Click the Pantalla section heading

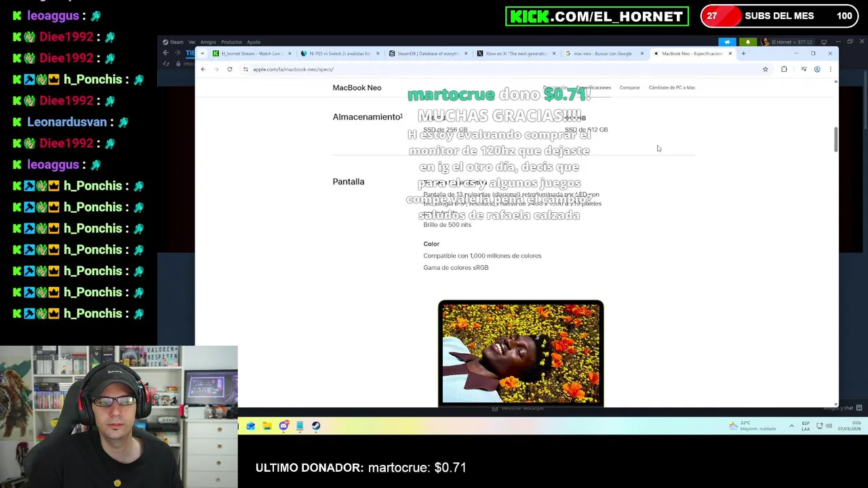(348, 182)
